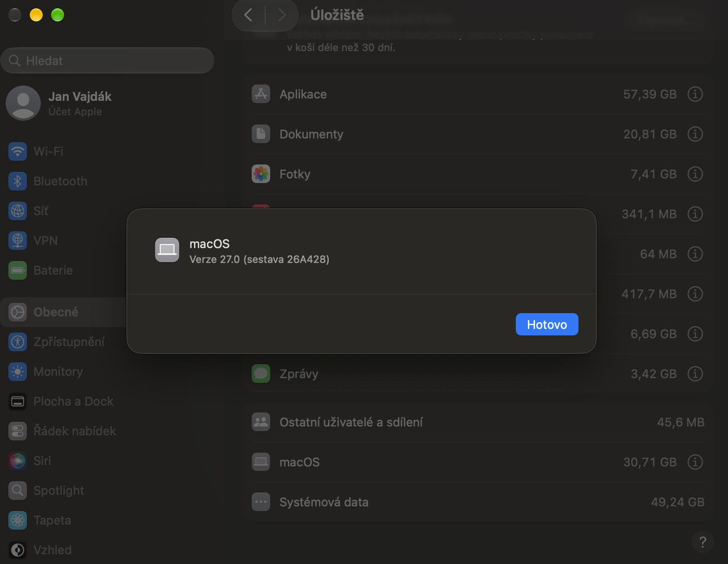728x564 pixels.
Task: Click the Fotky flower icon
Action: point(261,174)
